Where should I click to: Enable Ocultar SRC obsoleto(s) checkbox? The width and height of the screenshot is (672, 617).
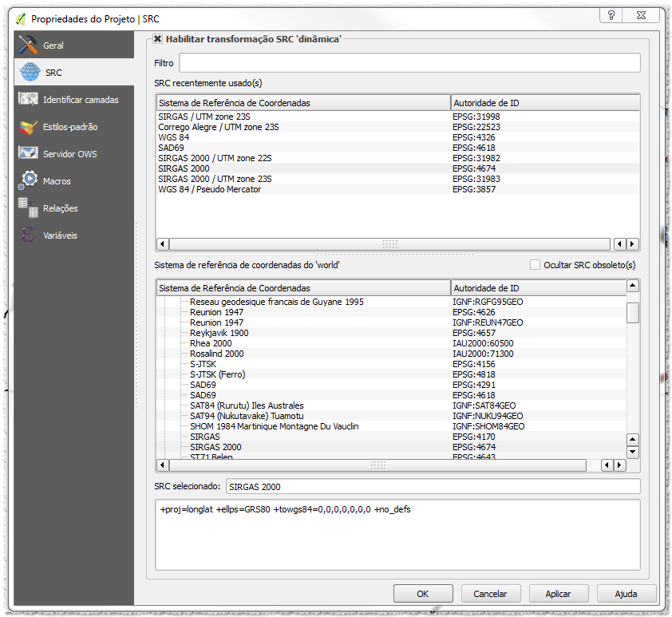point(536,265)
